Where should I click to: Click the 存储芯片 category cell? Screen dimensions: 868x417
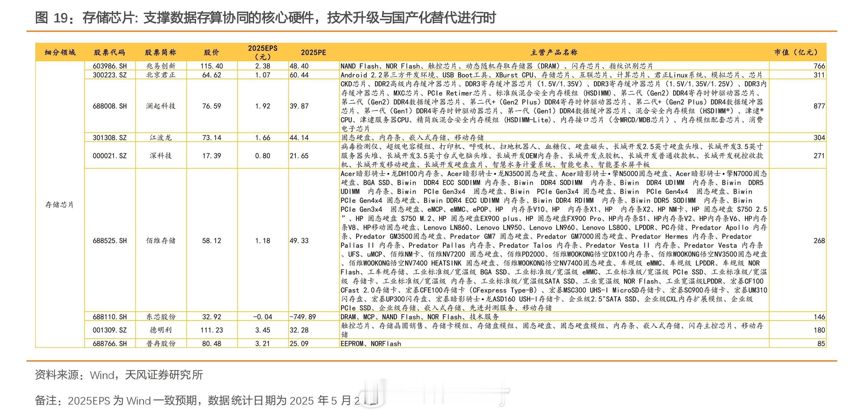(x=60, y=205)
